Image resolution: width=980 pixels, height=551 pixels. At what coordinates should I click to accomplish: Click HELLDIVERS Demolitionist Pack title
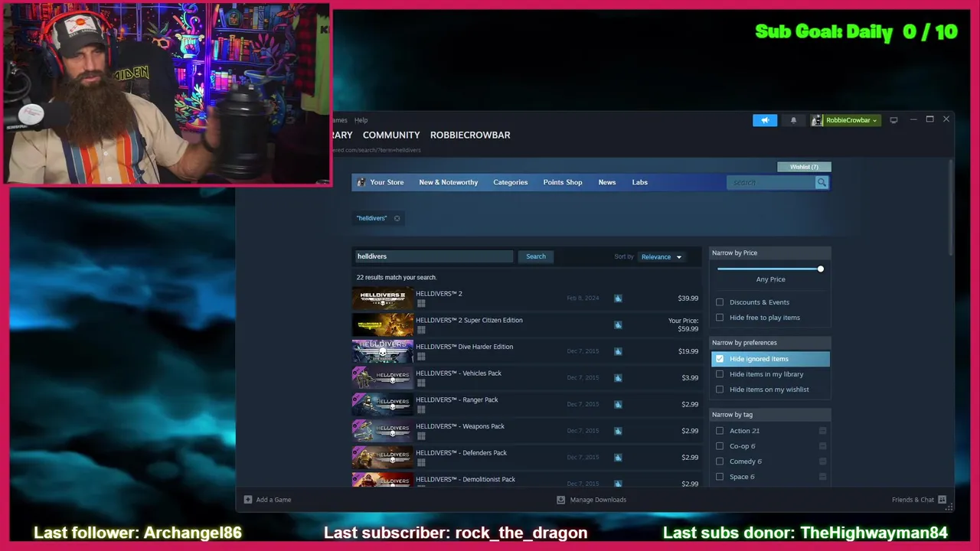tap(465, 479)
